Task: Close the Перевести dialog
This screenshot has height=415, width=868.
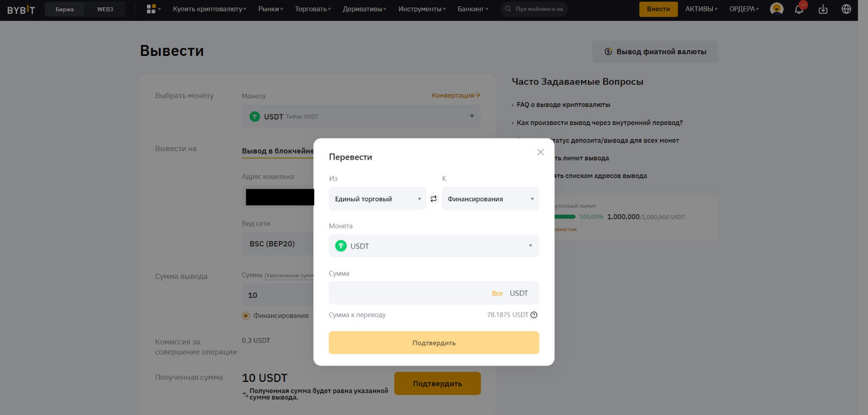Action: [540, 152]
